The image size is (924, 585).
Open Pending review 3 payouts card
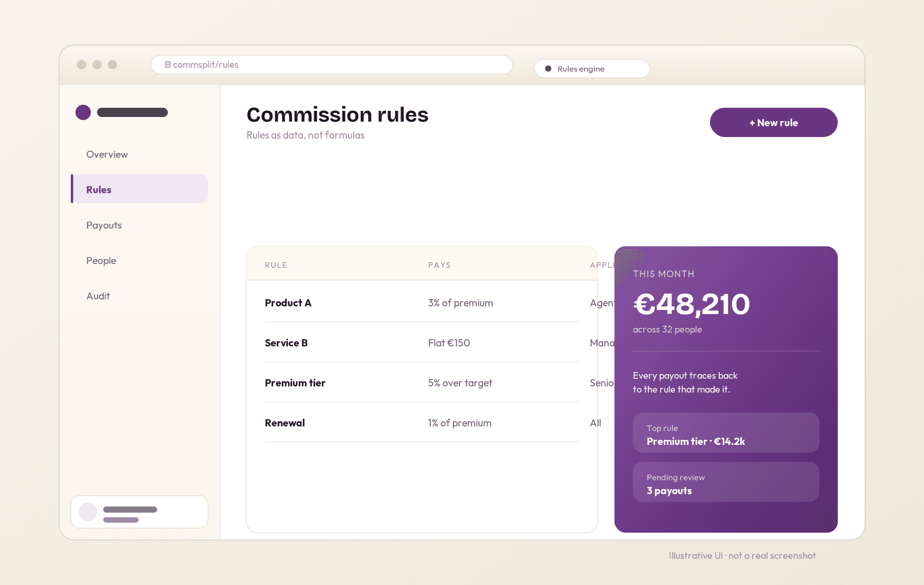[726, 482]
